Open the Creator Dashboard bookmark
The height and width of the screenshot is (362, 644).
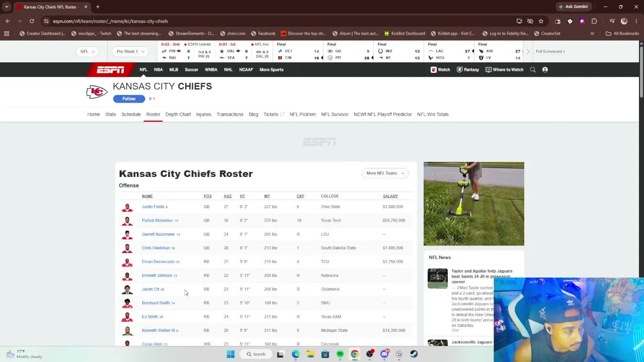[42, 34]
